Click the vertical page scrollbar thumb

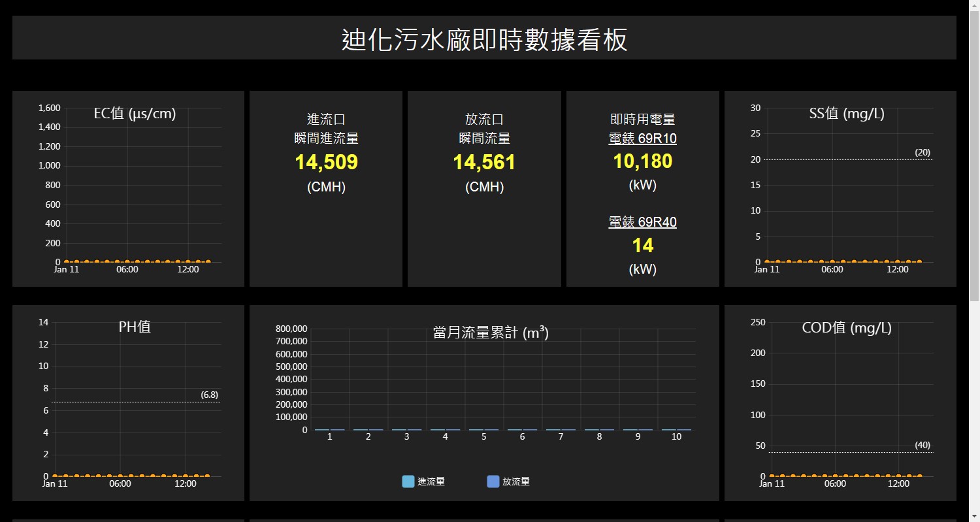pyautogui.click(x=974, y=157)
